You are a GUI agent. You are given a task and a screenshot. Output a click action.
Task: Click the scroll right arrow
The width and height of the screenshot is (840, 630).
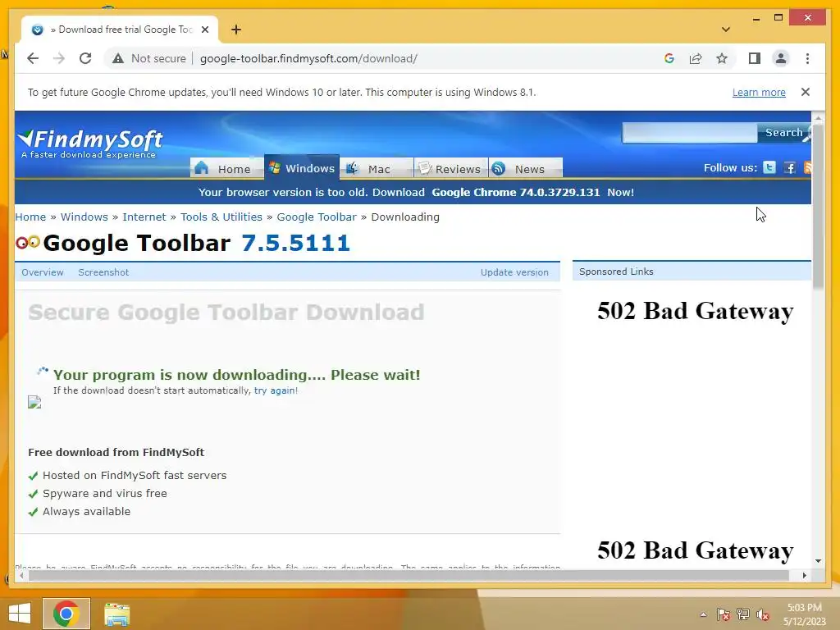(x=804, y=575)
